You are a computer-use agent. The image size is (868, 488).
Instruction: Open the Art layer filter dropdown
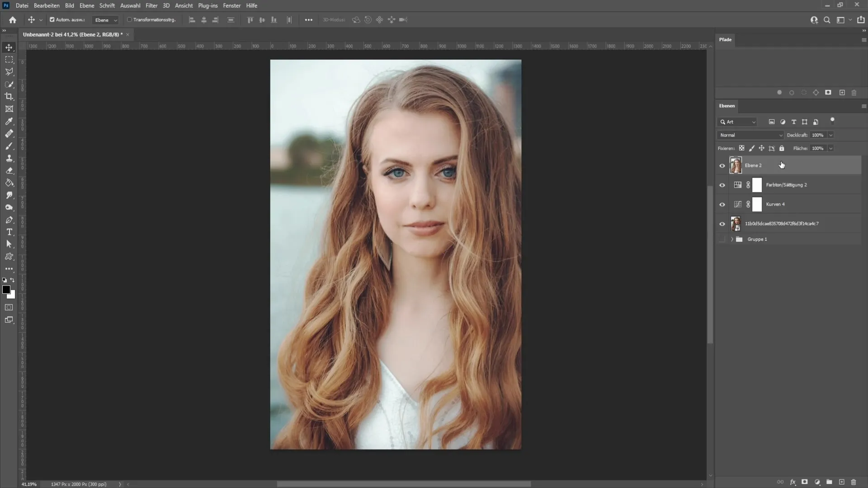click(737, 122)
